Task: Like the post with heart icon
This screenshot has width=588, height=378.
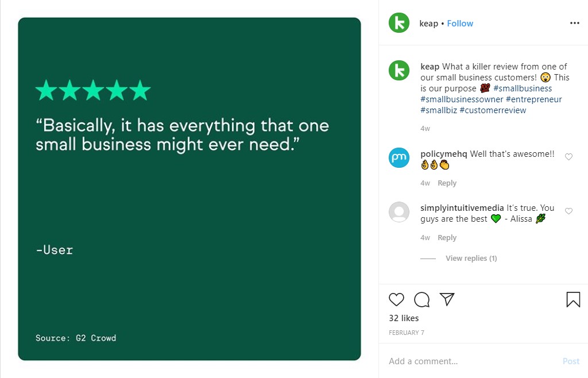Action: (x=396, y=299)
